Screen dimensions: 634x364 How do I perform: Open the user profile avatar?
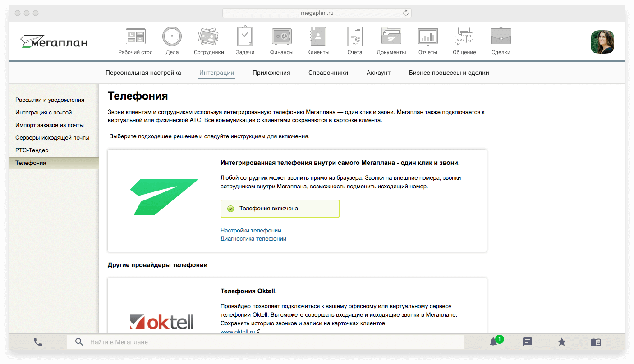(602, 42)
